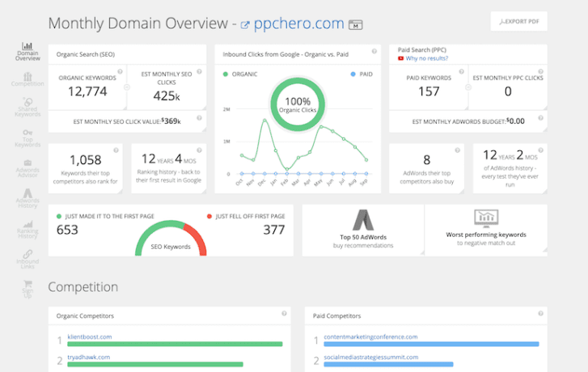Click the Paid Keywords 157 value

[429, 91]
